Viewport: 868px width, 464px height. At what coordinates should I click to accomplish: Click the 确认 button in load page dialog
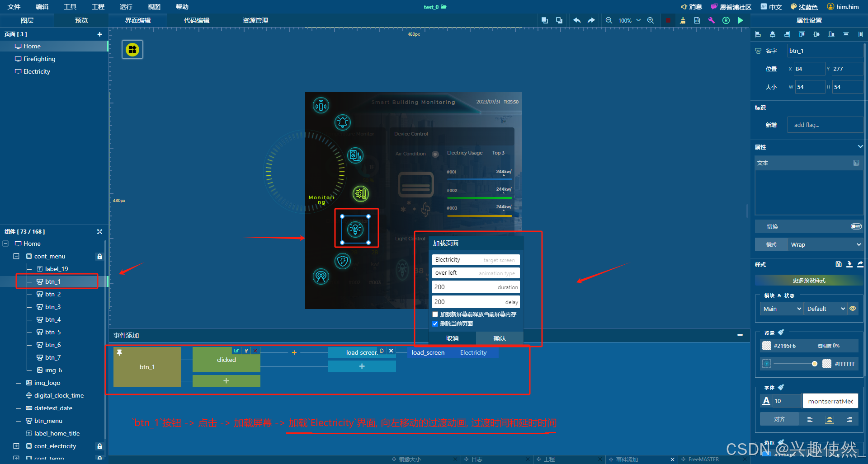tap(500, 338)
